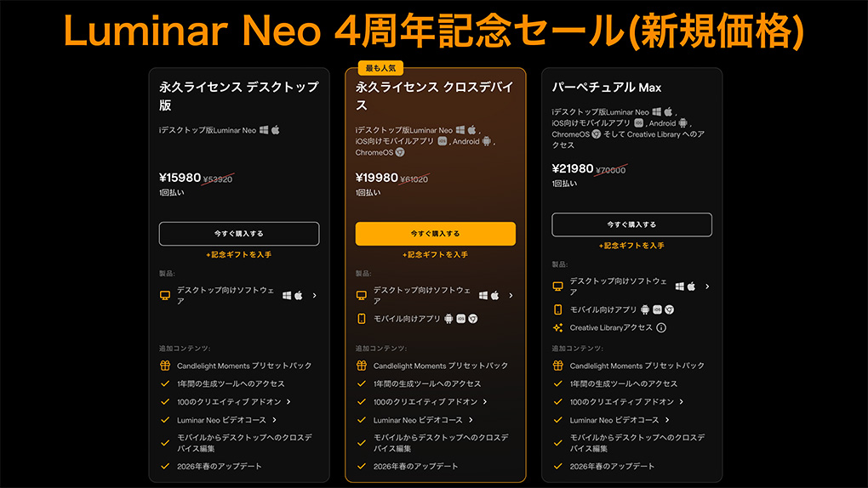868x488 pixels.
Task: Click 記念ギフトを入手 link in the Desktop card
Action: click(x=238, y=254)
